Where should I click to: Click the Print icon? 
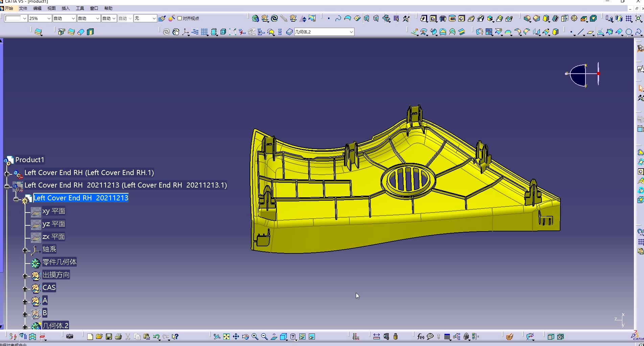tap(118, 337)
